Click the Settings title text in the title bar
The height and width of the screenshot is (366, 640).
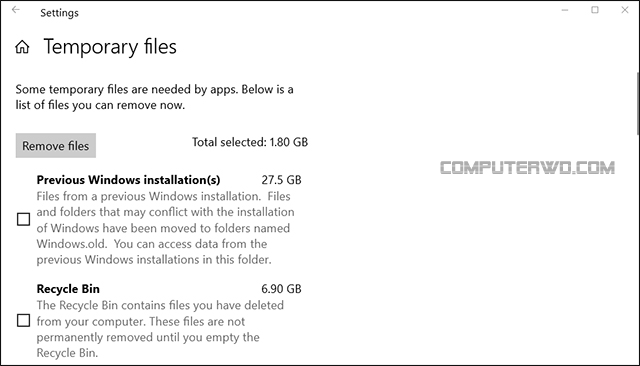(x=60, y=13)
